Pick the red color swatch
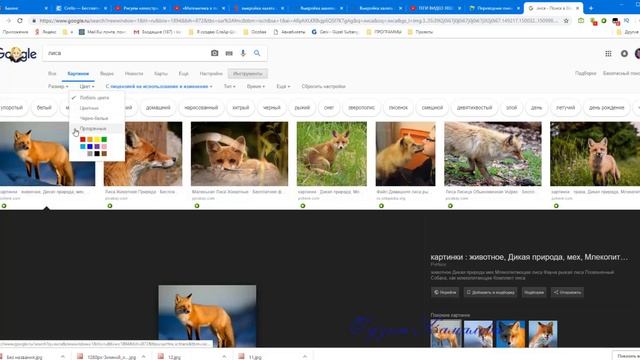The width and height of the screenshot is (640, 360). click(x=82, y=140)
